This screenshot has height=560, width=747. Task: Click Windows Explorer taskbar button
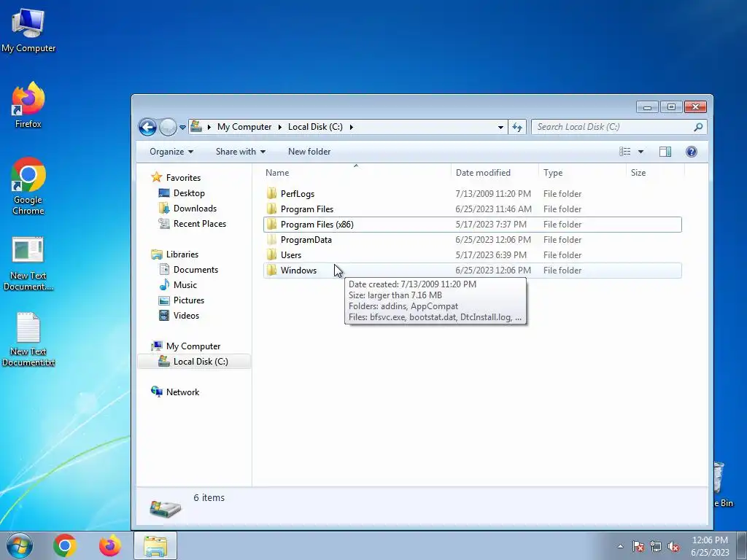point(155,545)
